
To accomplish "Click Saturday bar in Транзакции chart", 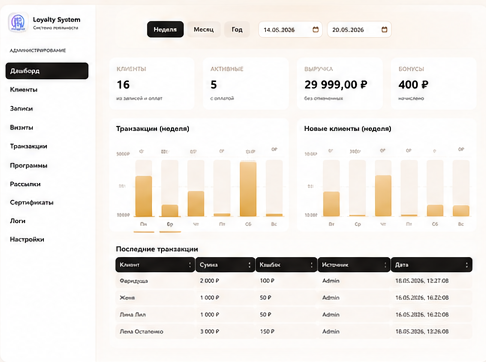I will (248, 189).
